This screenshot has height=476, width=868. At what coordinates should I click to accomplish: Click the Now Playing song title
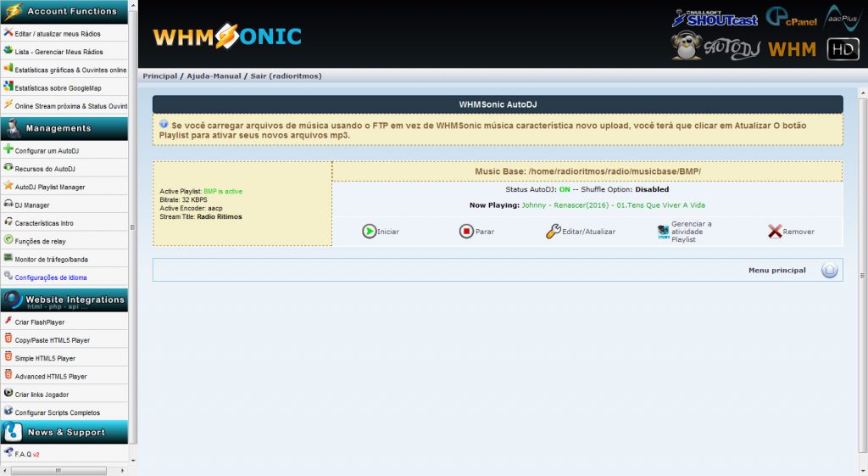[x=614, y=205]
